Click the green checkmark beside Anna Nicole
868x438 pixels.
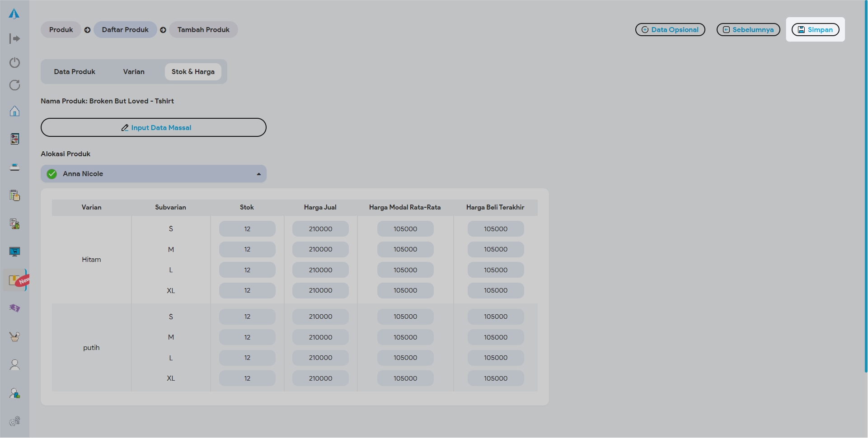[x=52, y=174]
